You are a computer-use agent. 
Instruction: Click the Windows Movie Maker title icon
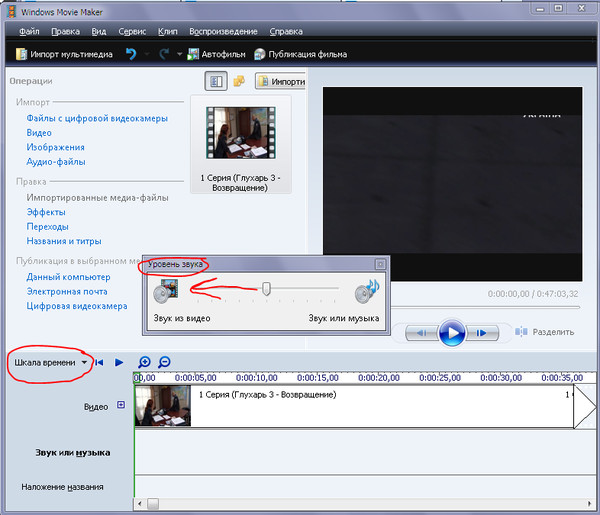[x=12, y=11]
